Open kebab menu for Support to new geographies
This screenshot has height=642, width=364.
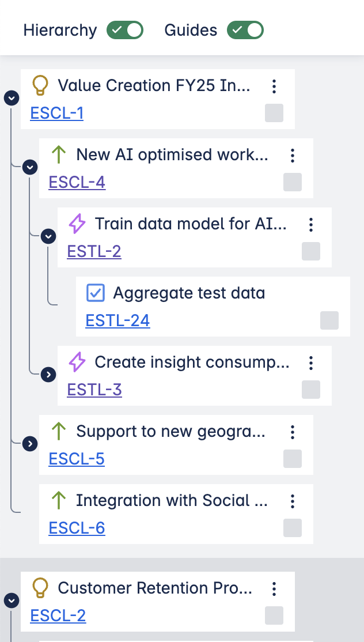tap(293, 432)
